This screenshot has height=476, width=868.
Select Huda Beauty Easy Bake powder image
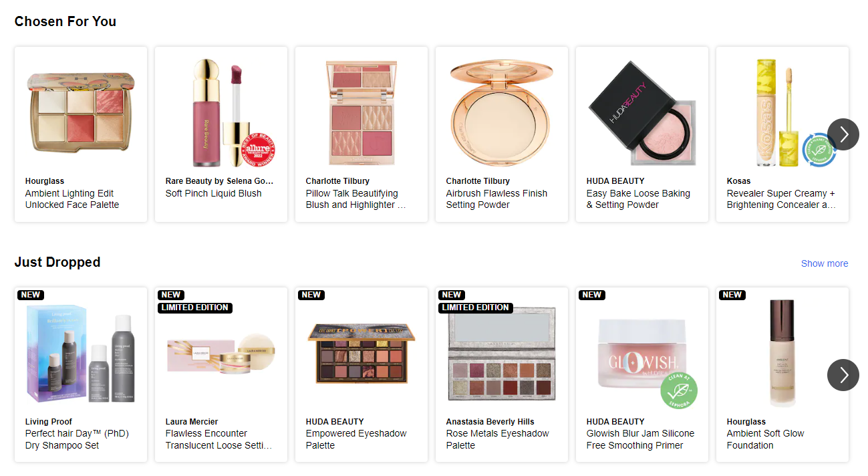tap(642, 114)
